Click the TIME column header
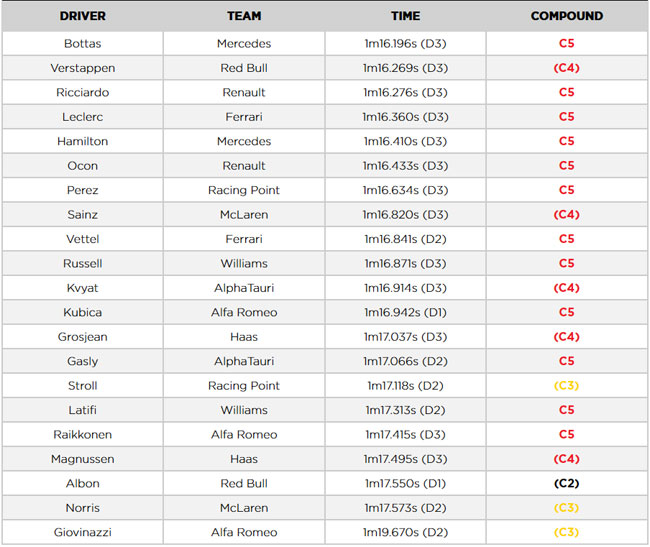This screenshot has width=650, height=547. tap(405, 16)
